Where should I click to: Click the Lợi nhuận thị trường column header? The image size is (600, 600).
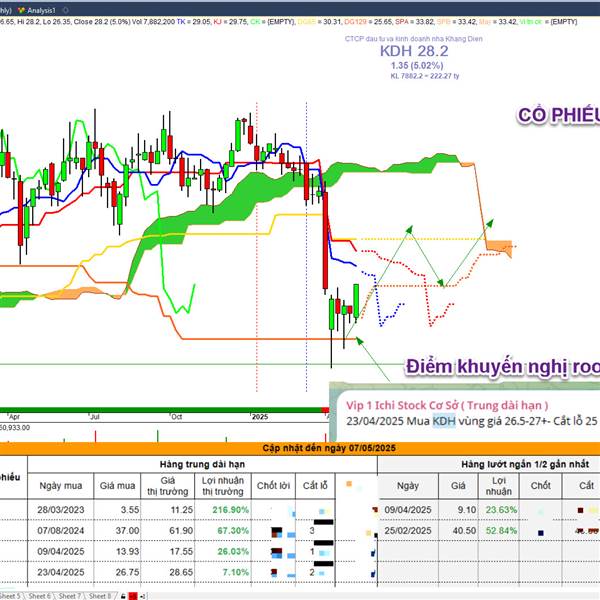pos(223,486)
